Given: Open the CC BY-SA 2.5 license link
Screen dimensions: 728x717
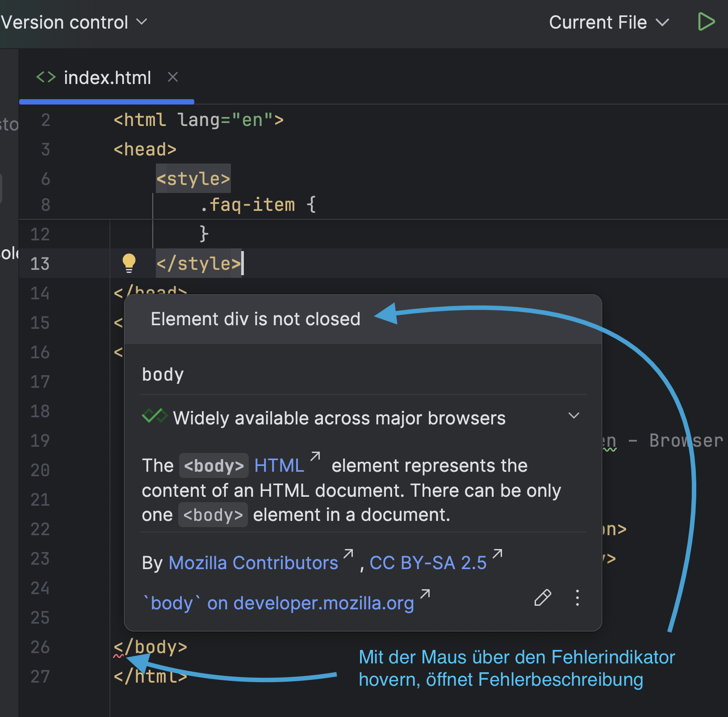Looking at the screenshot, I should click(427, 563).
